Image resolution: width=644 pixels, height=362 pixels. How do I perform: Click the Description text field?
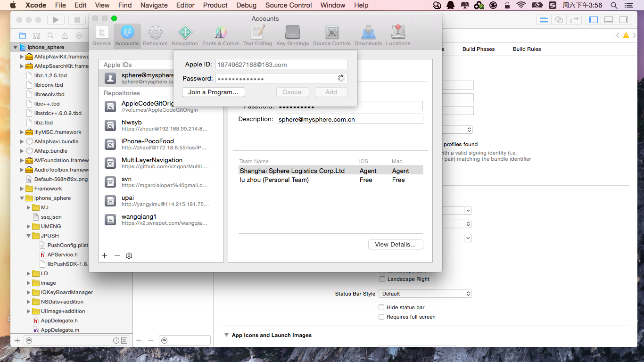350,119
